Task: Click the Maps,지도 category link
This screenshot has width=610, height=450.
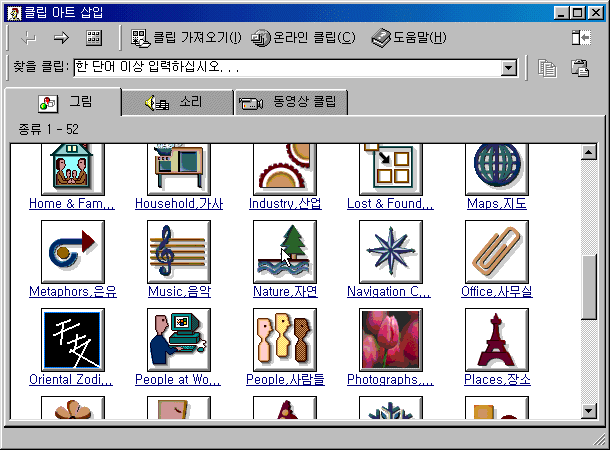Action: coord(497,203)
